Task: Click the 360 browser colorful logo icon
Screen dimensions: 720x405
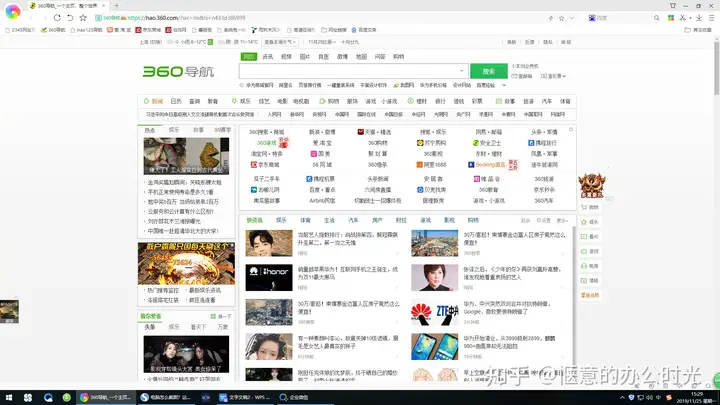Action: click(12, 11)
